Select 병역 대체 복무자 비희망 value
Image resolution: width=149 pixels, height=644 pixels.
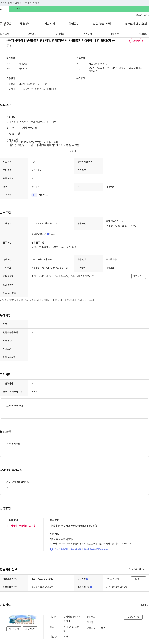point(34,392)
